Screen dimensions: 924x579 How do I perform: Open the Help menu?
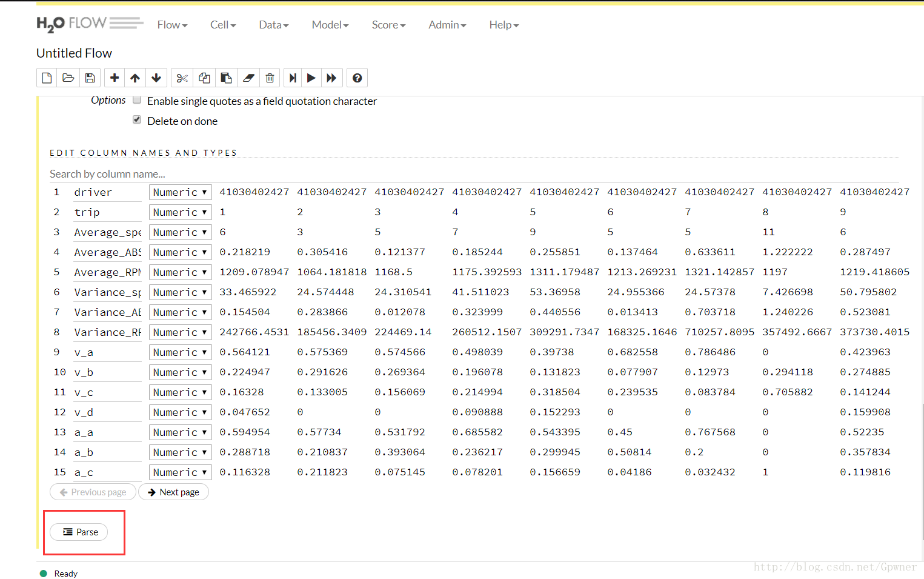(x=504, y=25)
